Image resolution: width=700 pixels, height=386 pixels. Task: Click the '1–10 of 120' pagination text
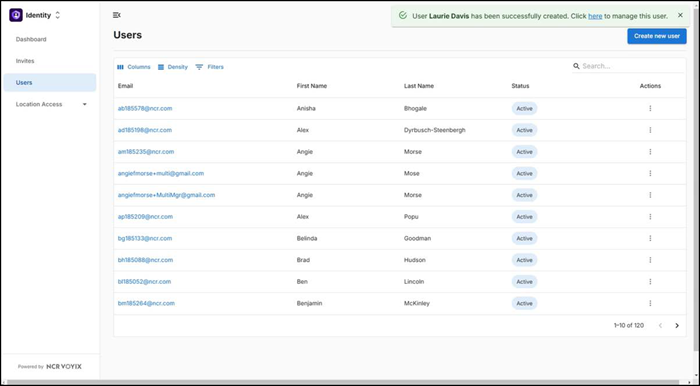(x=629, y=326)
